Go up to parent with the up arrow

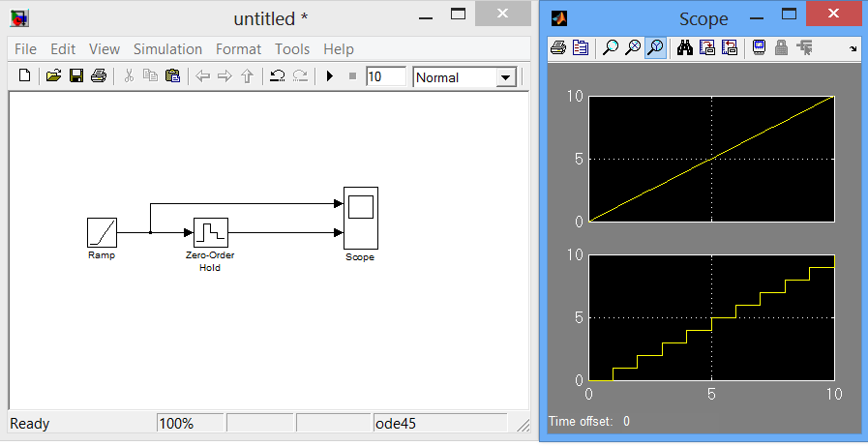pyautogui.click(x=248, y=76)
